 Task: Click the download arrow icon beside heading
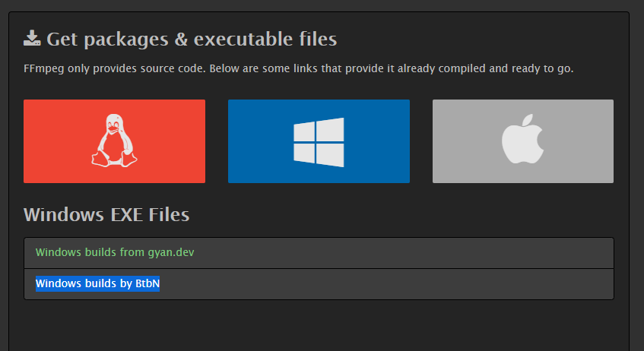click(32, 38)
